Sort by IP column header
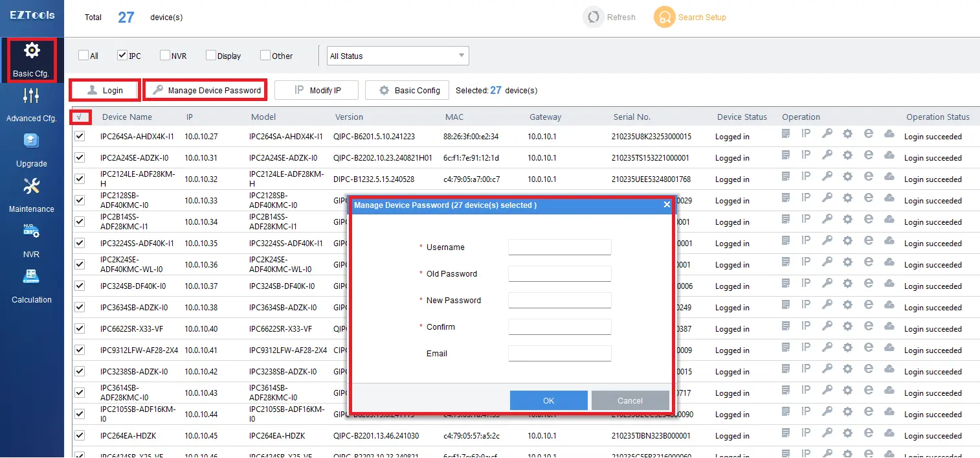The height and width of the screenshot is (458, 980). pyautogui.click(x=190, y=117)
